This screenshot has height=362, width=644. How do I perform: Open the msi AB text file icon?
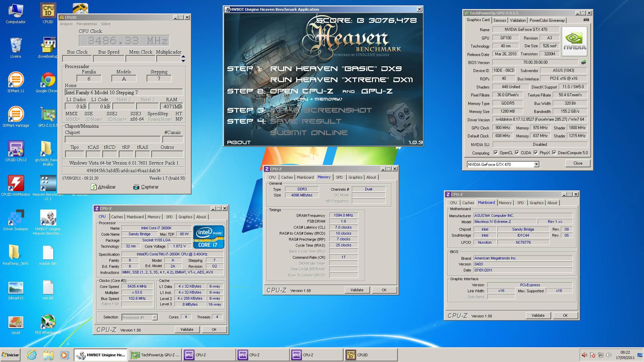(48, 290)
